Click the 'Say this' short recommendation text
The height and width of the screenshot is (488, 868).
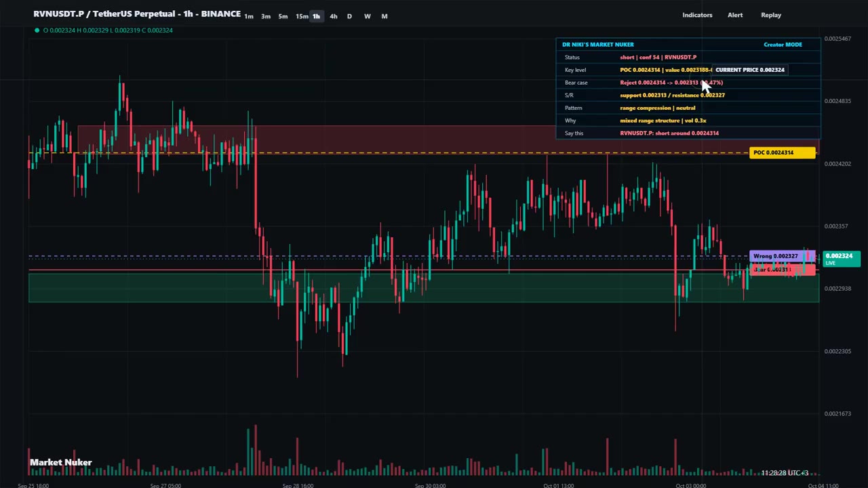point(669,133)
